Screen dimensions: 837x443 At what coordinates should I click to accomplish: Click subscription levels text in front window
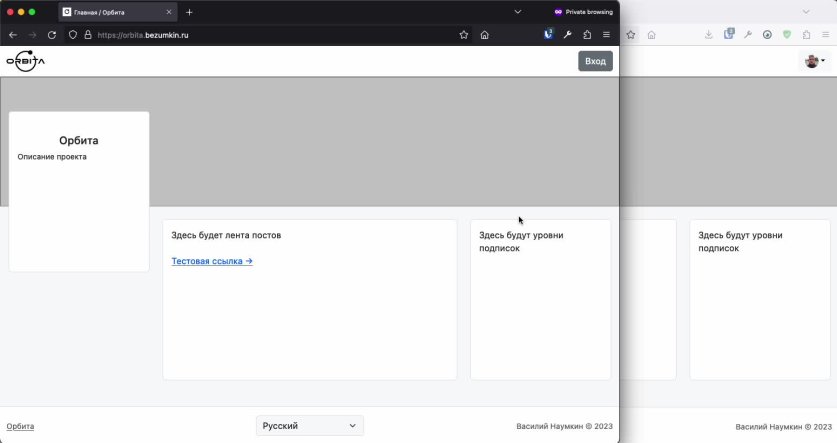pyautogui.click(x=521, y=242)
